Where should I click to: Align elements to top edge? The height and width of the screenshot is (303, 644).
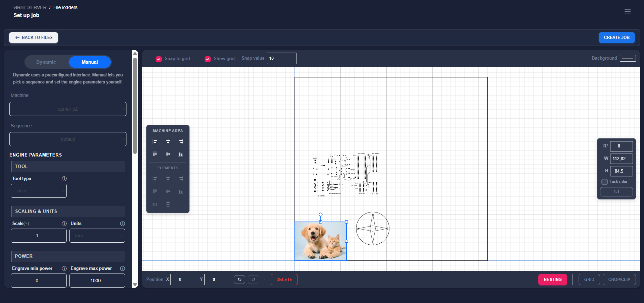(155, 191)
